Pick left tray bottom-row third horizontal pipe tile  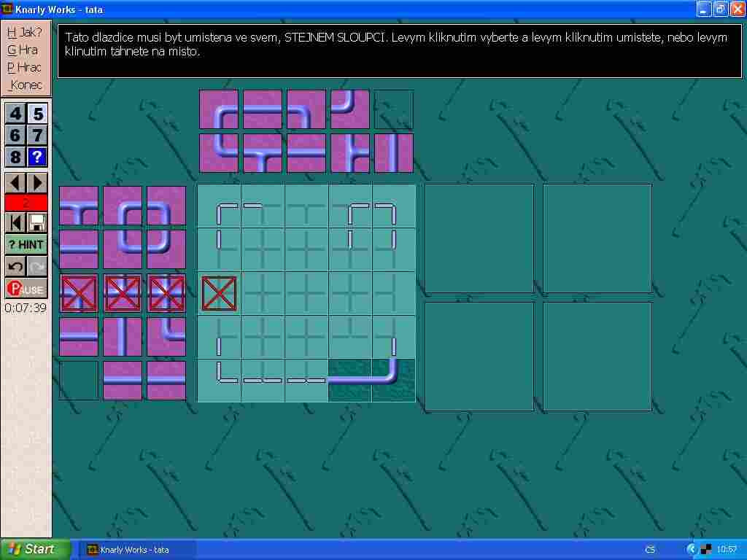[x=166, y=381]
